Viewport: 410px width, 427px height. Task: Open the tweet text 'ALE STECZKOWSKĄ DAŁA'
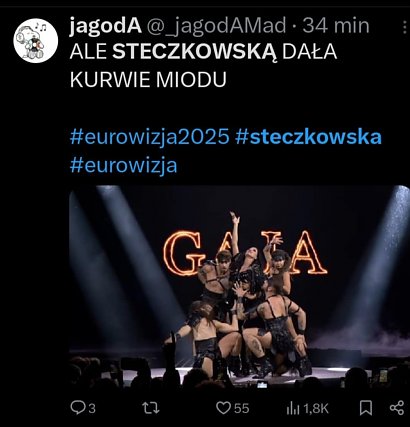[x=203, y=52]
